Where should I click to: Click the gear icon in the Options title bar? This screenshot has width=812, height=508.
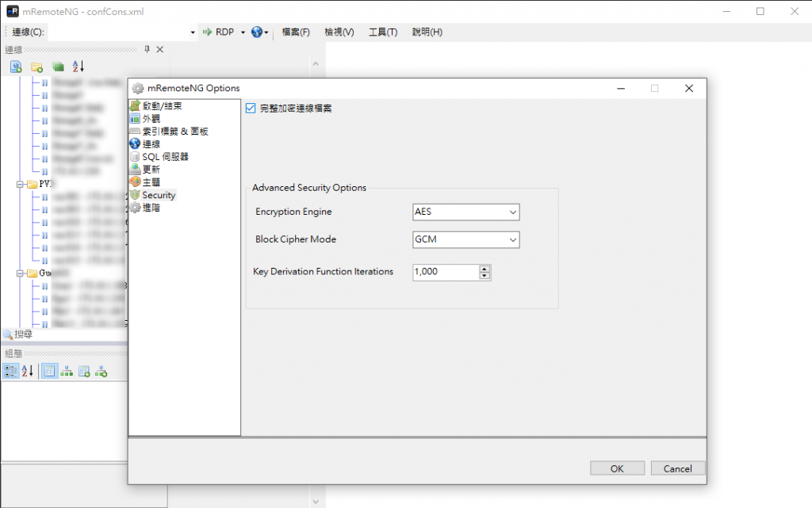coord(138,89)
